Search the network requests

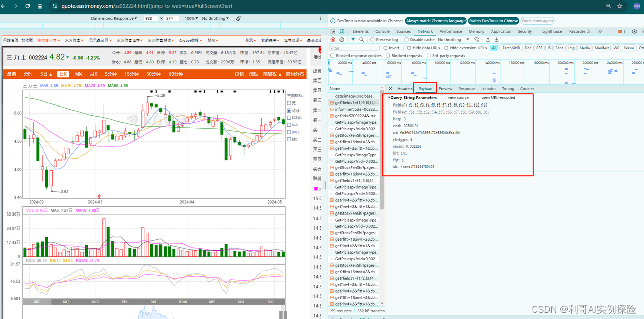(362, 39)
